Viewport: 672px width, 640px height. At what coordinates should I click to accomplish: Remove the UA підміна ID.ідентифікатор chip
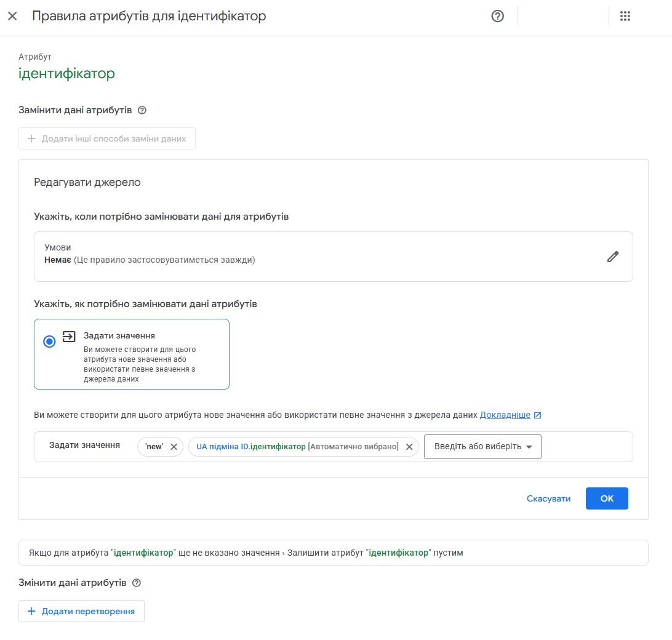(x=409, y=447)
